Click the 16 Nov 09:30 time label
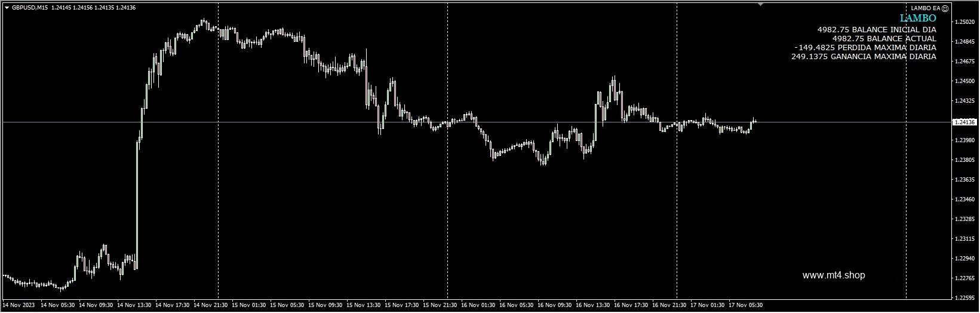Viewport: 980px width, 313px height. click(554, 305)
